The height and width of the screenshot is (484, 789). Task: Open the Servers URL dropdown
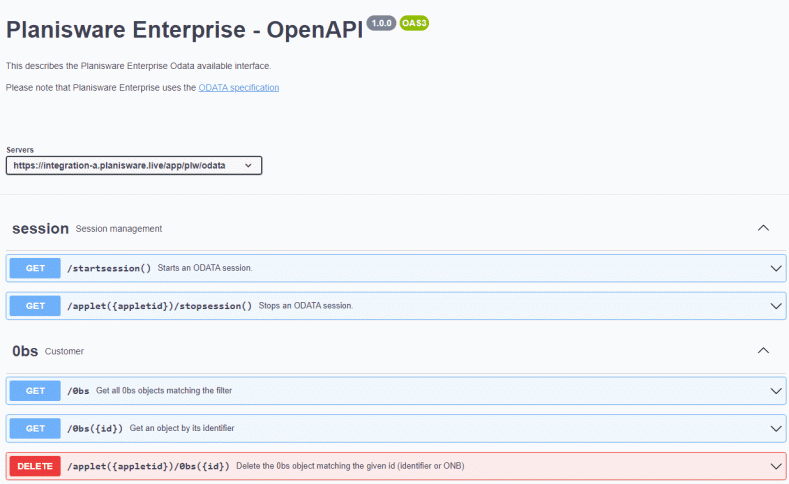(x=134, y=166)
